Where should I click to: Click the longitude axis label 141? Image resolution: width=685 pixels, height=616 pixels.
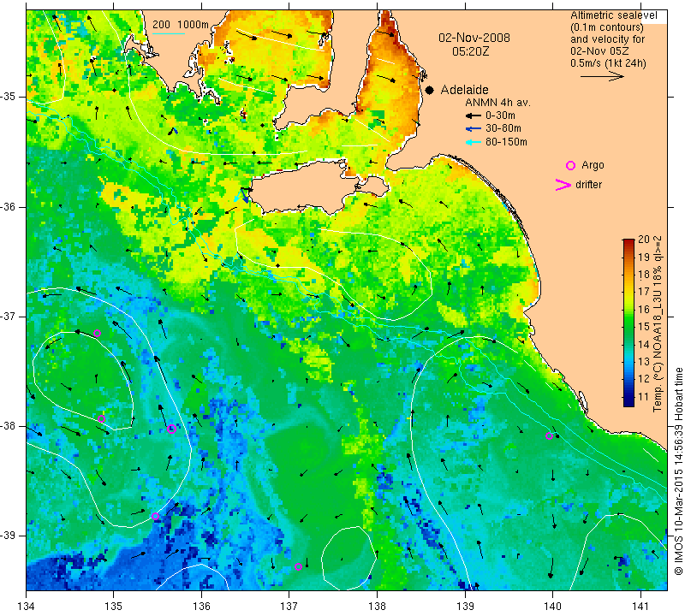click(x=640, y=606)
